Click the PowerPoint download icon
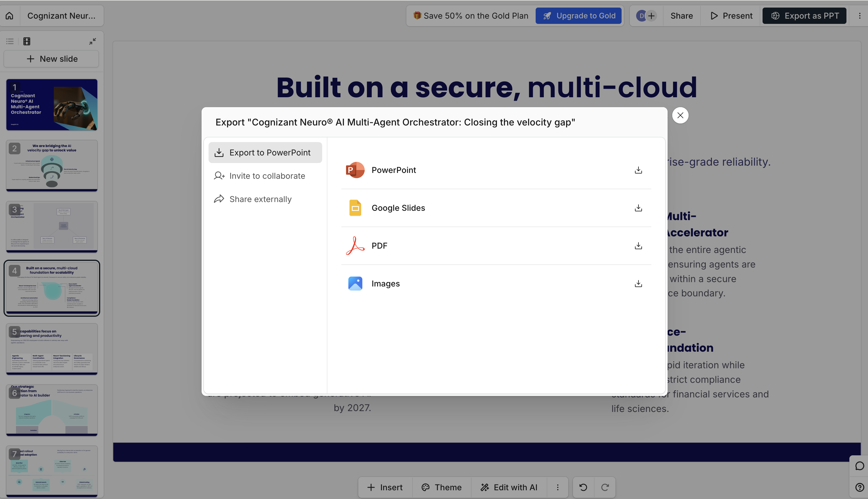 click(638, 170)
